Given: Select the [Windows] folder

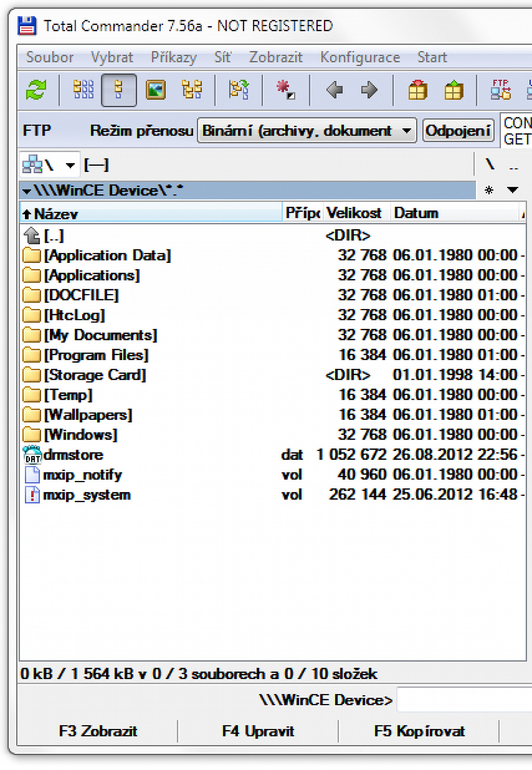Looking at the screenshot, I should coord(273,434).
